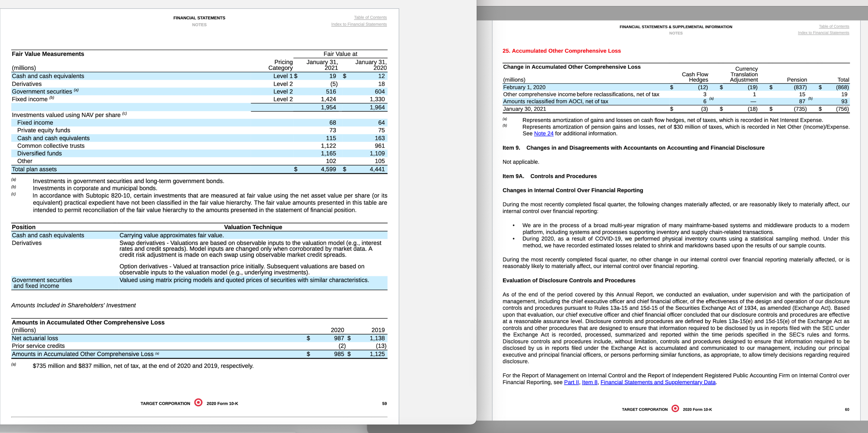Open Index to Financial Statements on left page
The image size is (868, 433).
pyautogui.click(x=359, y=24)
